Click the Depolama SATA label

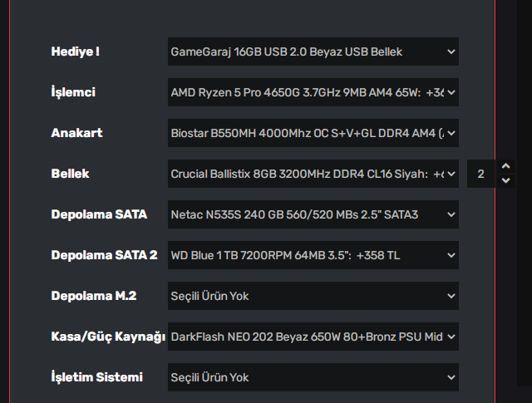(99, 214)
